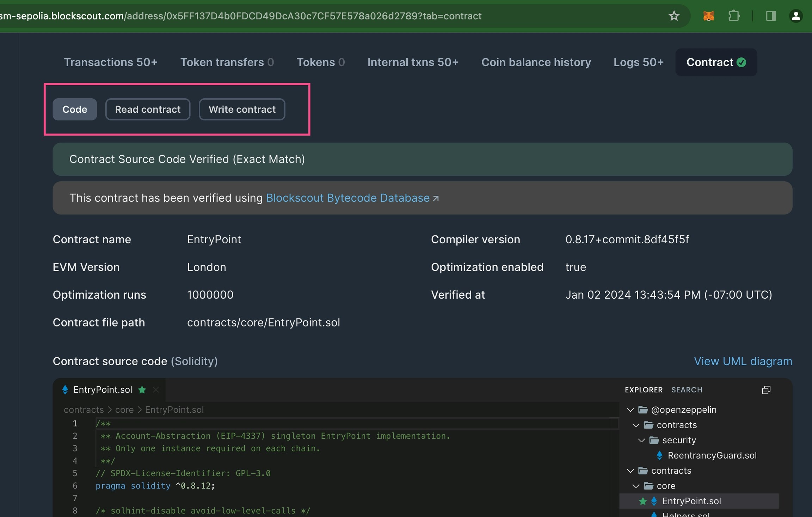Close the EntryPoint.sol editor tab
The image size is (812, 517).
click(x=156, y=390)
